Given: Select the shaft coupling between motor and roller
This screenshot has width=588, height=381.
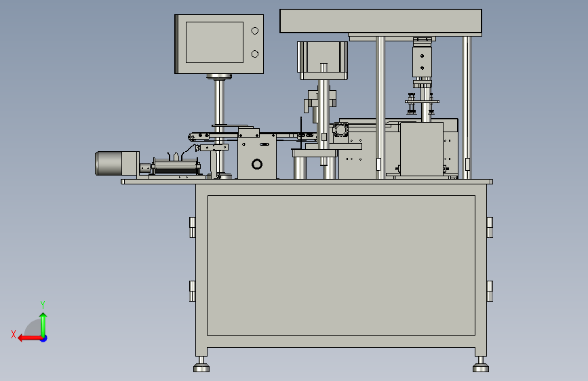Looking at the screenshot, I should (145, 169).
